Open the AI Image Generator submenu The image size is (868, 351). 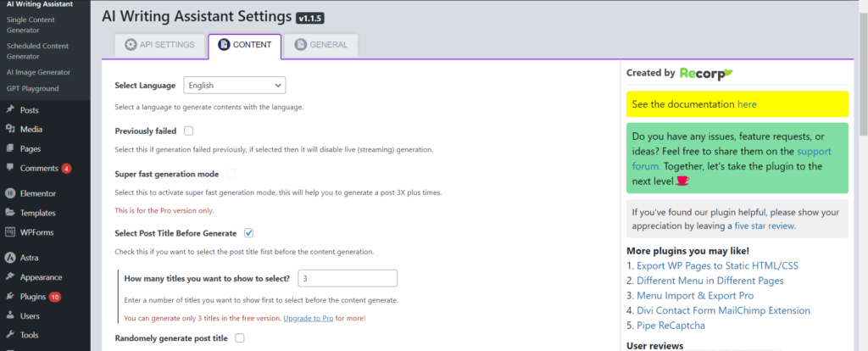38,72
